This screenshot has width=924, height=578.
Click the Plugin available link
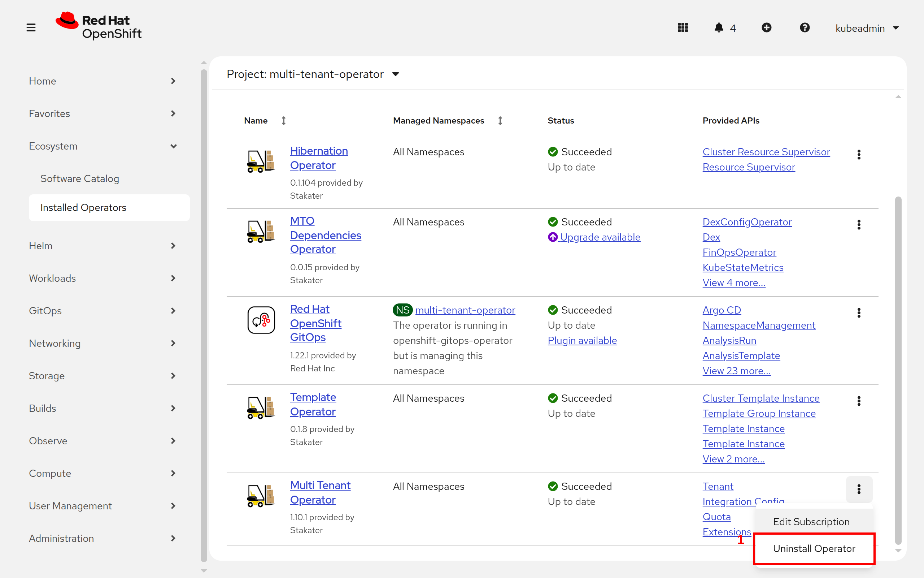[x=582, y=340]
